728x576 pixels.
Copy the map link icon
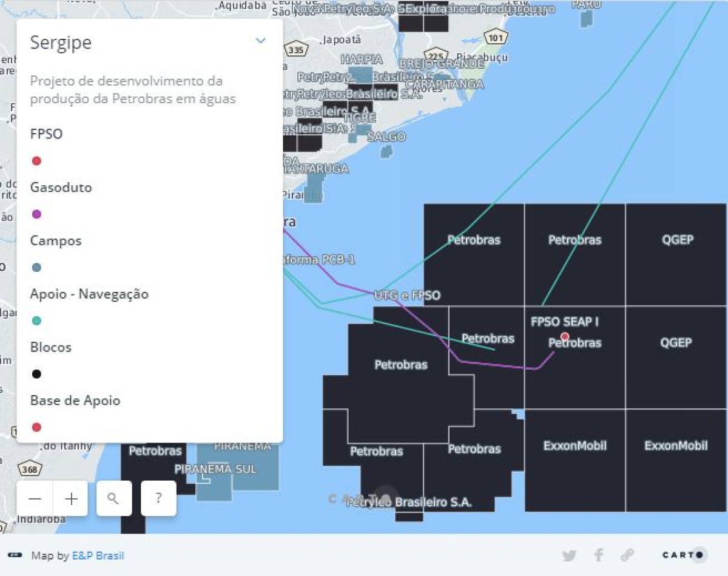tap(627, 555)
